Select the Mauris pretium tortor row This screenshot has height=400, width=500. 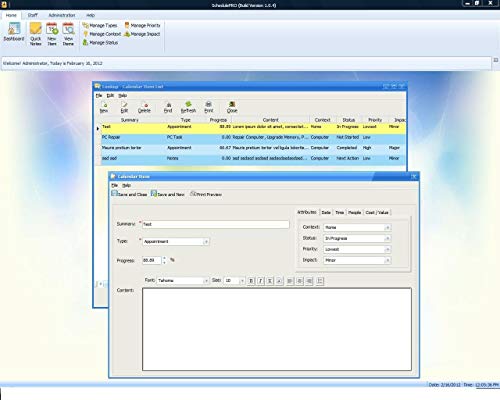(x=253, y=148)
